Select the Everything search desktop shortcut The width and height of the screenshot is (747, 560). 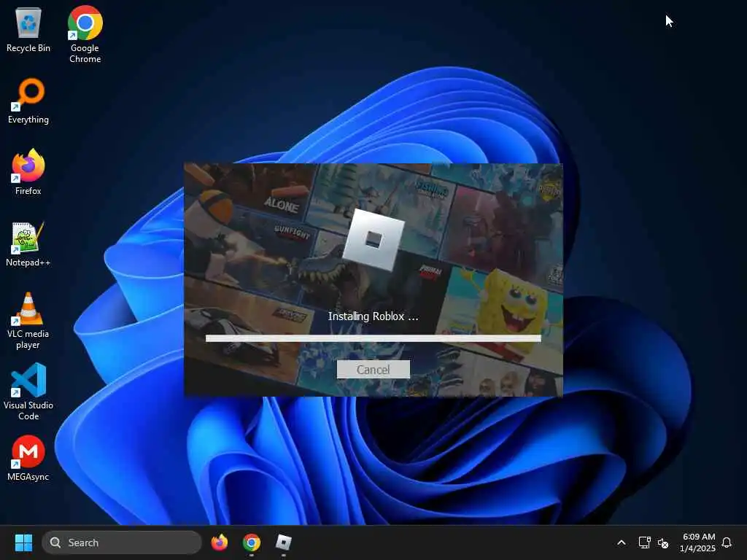28,101
